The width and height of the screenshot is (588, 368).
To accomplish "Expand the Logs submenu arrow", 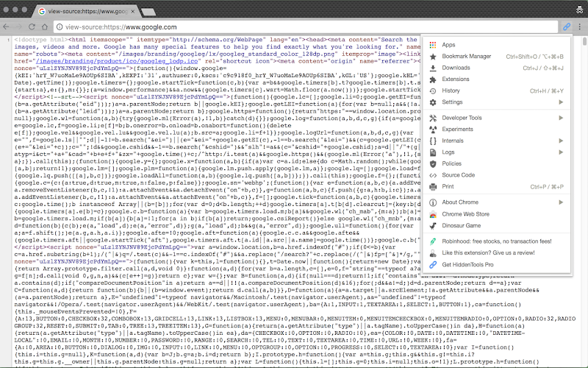I will pyautogui.click(x=561, y=152).
